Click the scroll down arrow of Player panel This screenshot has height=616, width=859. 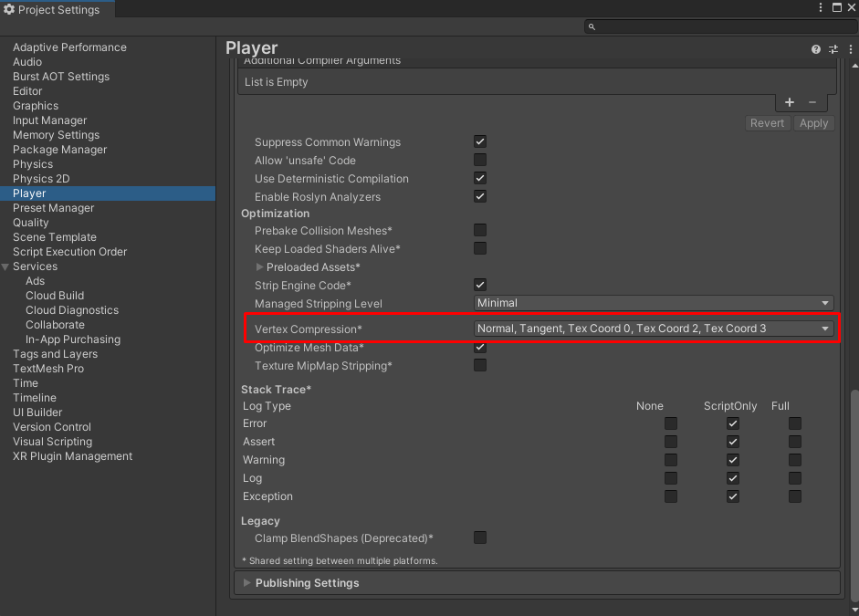[854, 610]
